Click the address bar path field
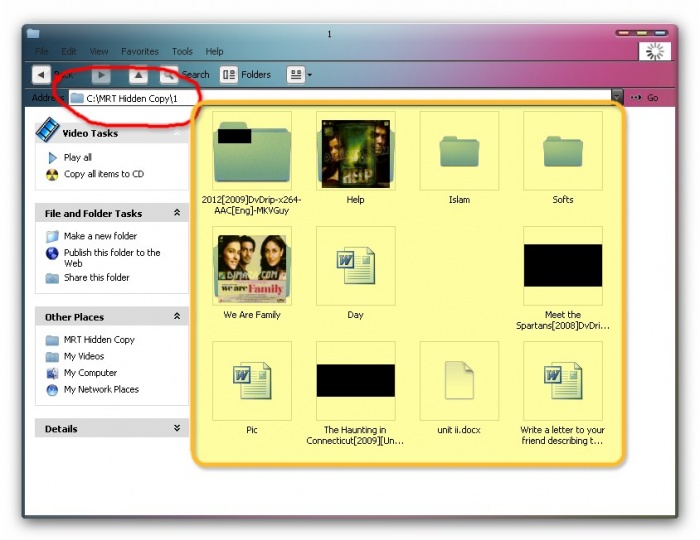Screen dimensions: 700x540 tap(340, 98)
